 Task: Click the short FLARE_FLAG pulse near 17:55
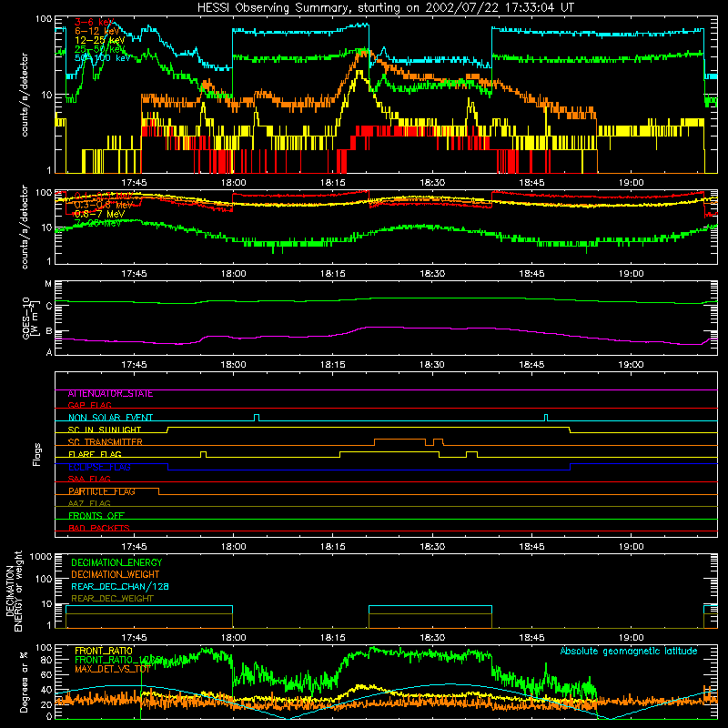[203, 454]
